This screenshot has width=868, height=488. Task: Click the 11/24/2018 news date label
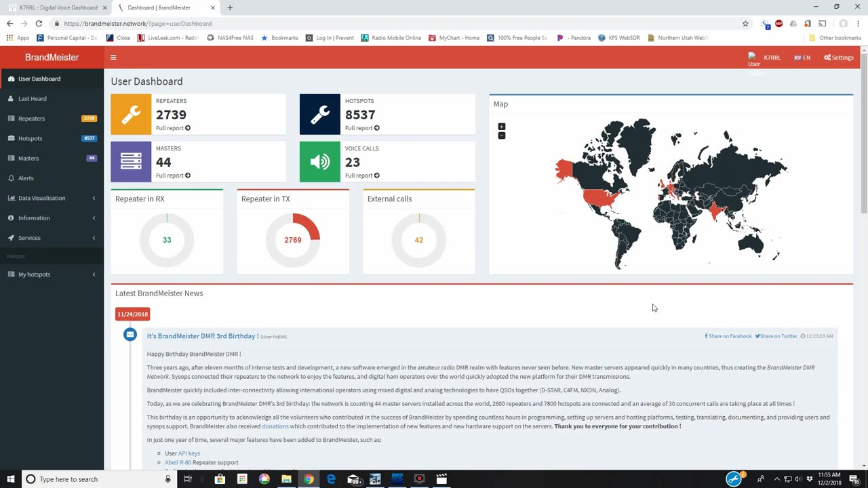[x=132, y=314]
